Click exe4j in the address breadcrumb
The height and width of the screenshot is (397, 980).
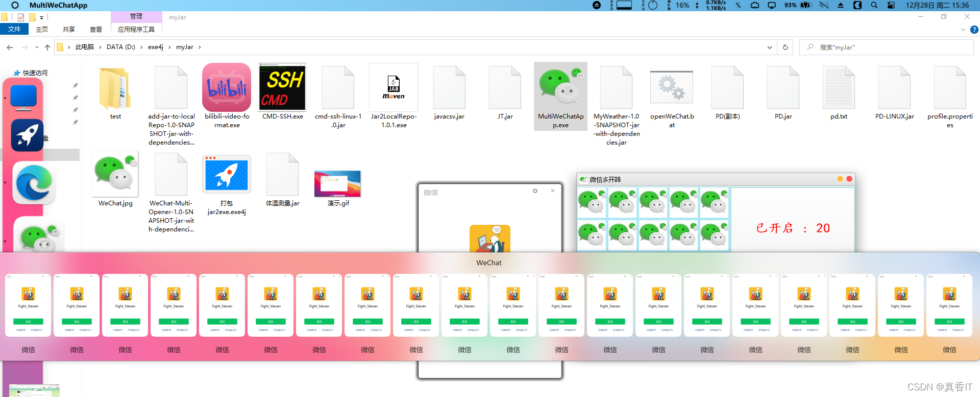pos(156,47)
